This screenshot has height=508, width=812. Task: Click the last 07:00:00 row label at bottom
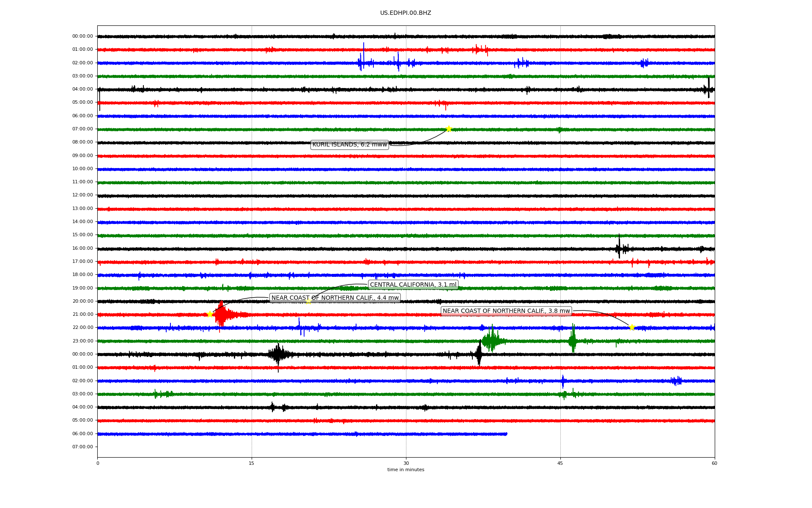tap(82, 447)
